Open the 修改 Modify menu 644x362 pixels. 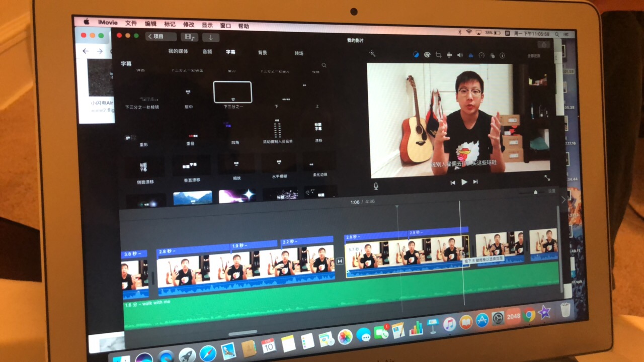point(189,25)
